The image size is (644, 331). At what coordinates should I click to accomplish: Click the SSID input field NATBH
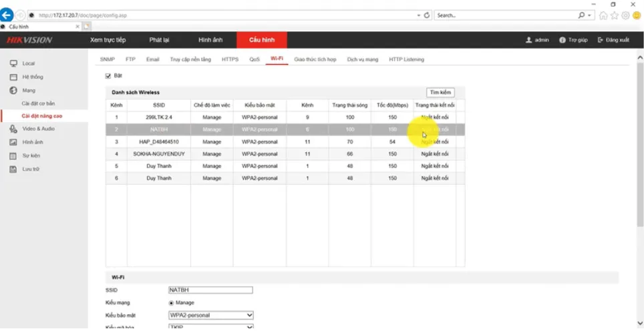pyautogui.click(x=210, y=290)
